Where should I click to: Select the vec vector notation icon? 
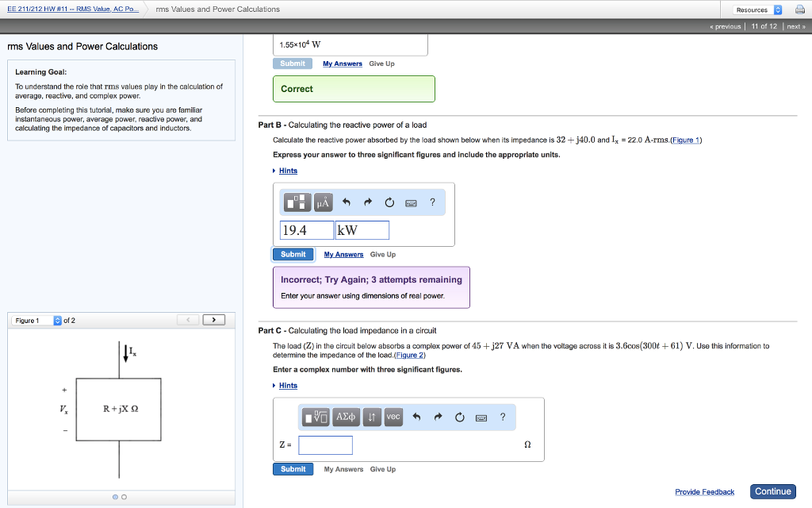pyautogui.click(x=393, y=417)
